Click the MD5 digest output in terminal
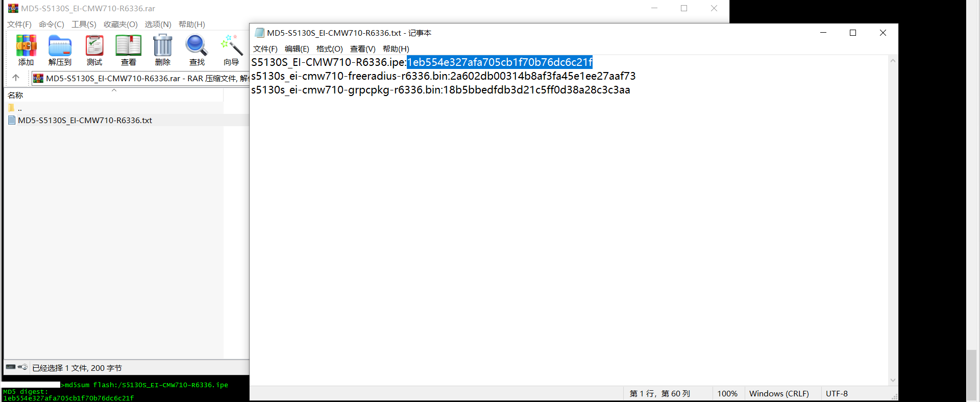Viewport: 980px width, 402px height. pyautogui.click(x=68, y=398)
